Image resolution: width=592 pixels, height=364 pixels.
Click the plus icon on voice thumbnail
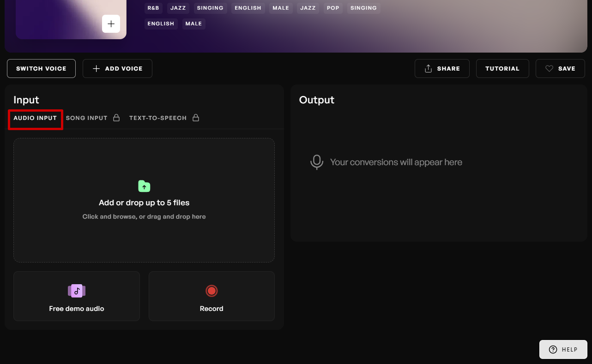point(111,24)
